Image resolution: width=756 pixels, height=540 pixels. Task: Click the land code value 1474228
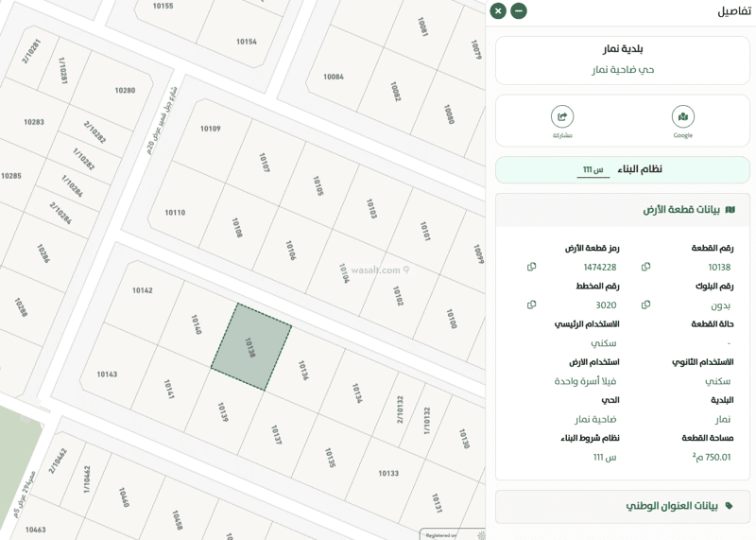[x=600, y=267]
